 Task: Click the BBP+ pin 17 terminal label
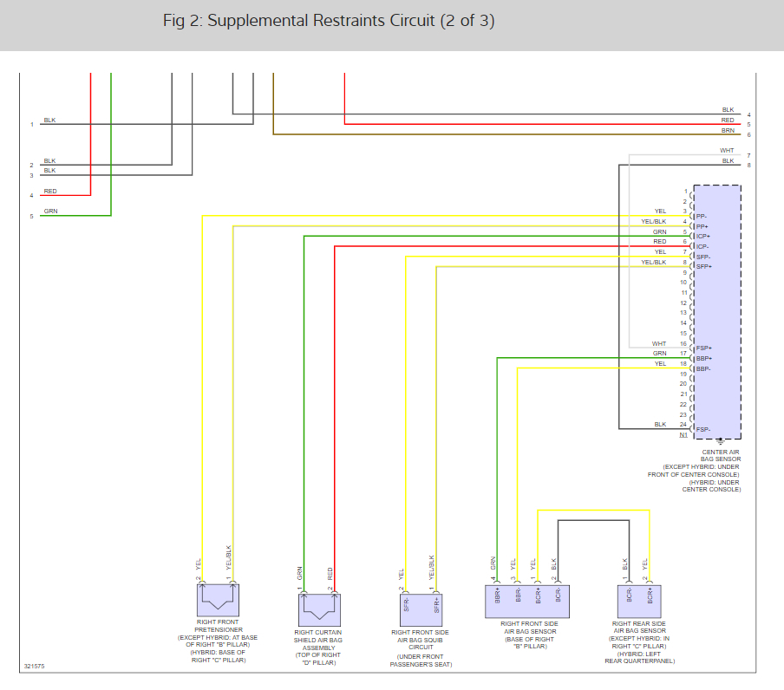coord(703,359)
